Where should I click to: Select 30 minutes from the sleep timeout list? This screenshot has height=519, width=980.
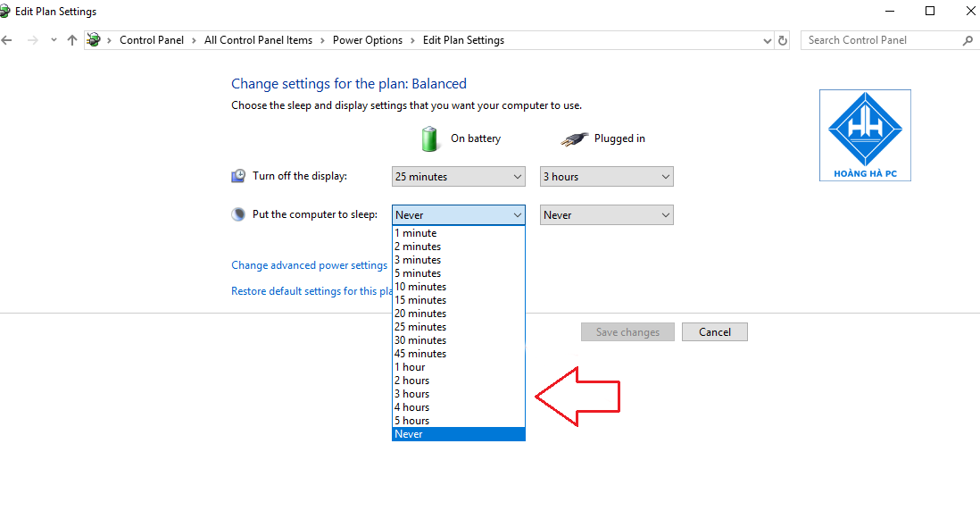(419, 339)
